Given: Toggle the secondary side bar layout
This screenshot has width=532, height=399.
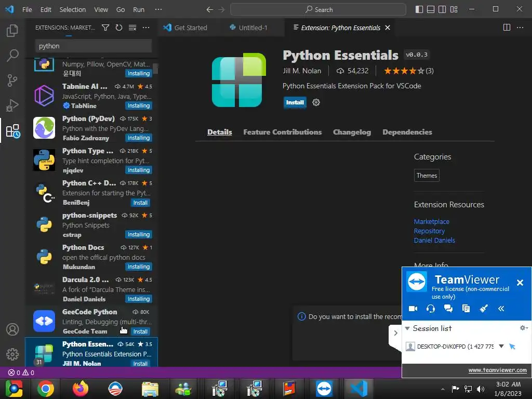Looking at the screenshot, I should tap(442, 9).
